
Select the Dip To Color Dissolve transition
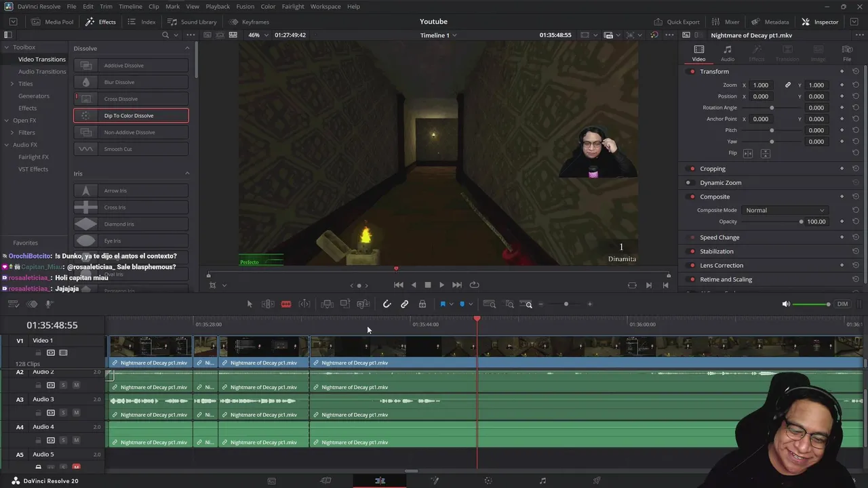(x=131, y=116)
